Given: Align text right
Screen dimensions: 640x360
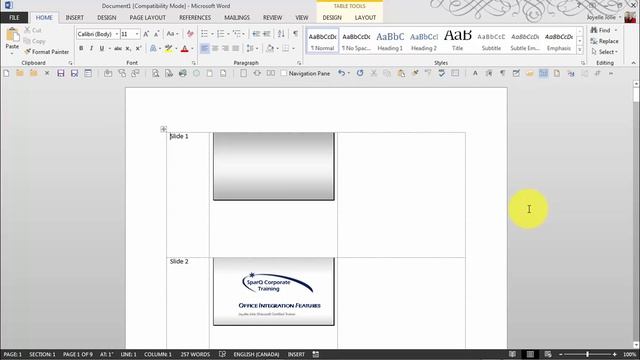Looking at the screenshot, I should point(225,49).
